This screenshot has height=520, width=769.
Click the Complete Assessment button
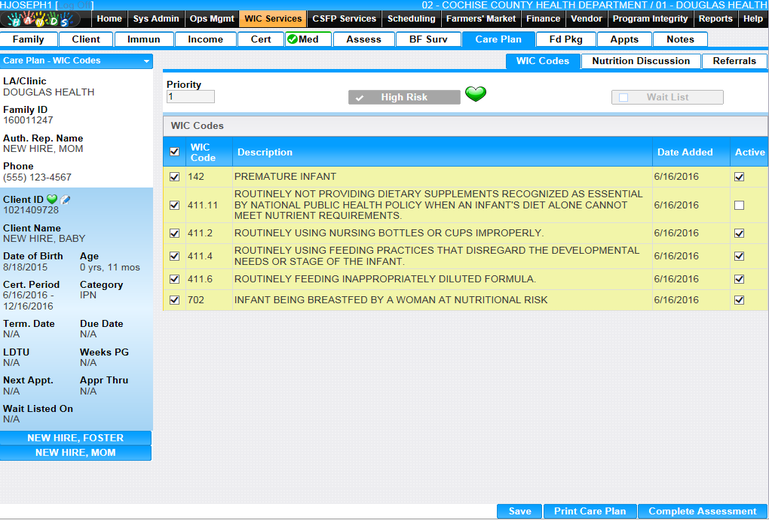pyautogui.click(x=703, y=511)
